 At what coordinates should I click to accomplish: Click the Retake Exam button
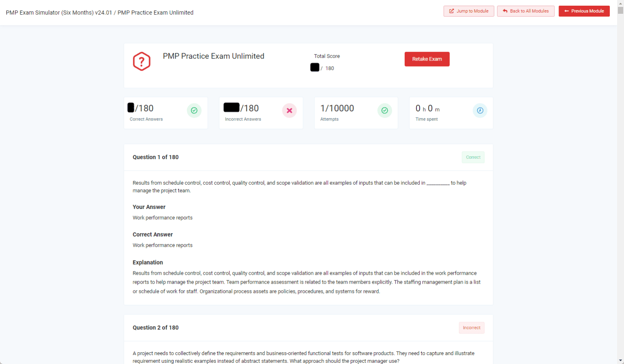[x=427, y=59]
